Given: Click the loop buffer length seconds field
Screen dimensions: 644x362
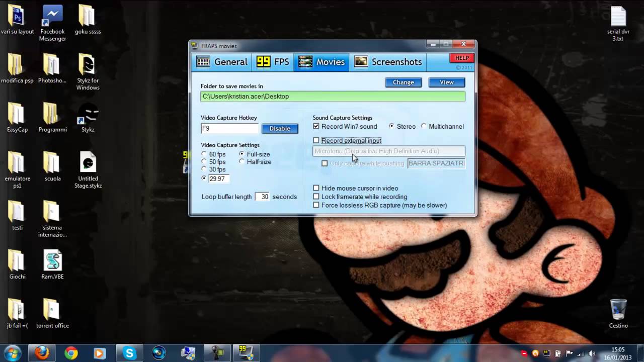Looking at the screenshot, I should (x=262, y=197).
